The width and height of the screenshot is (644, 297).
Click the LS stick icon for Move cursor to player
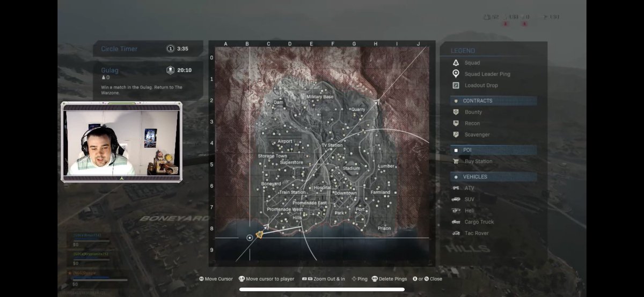(x=241, y=279)
